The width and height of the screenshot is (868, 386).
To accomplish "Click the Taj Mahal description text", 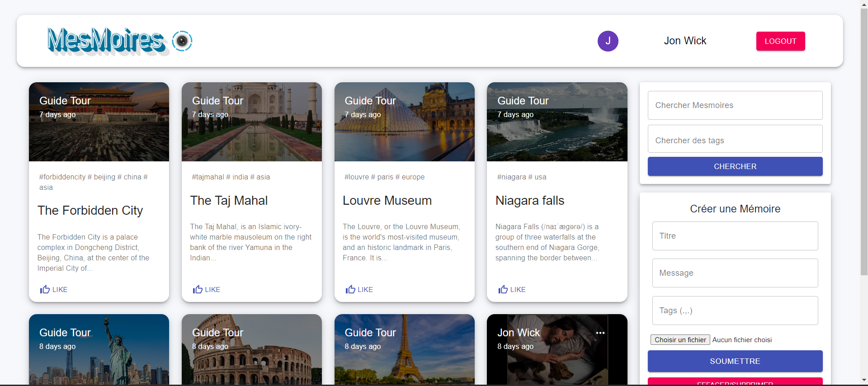I will (x=251, y=242).
